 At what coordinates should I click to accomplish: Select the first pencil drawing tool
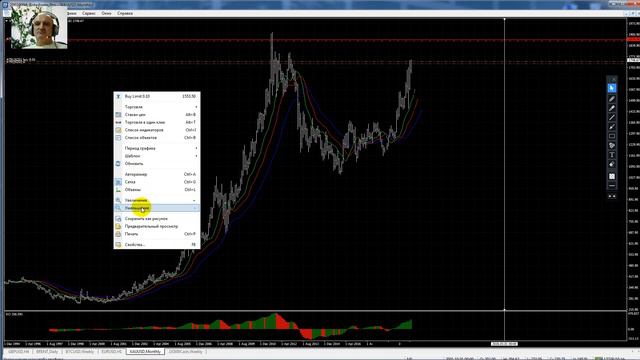point(611,99)
